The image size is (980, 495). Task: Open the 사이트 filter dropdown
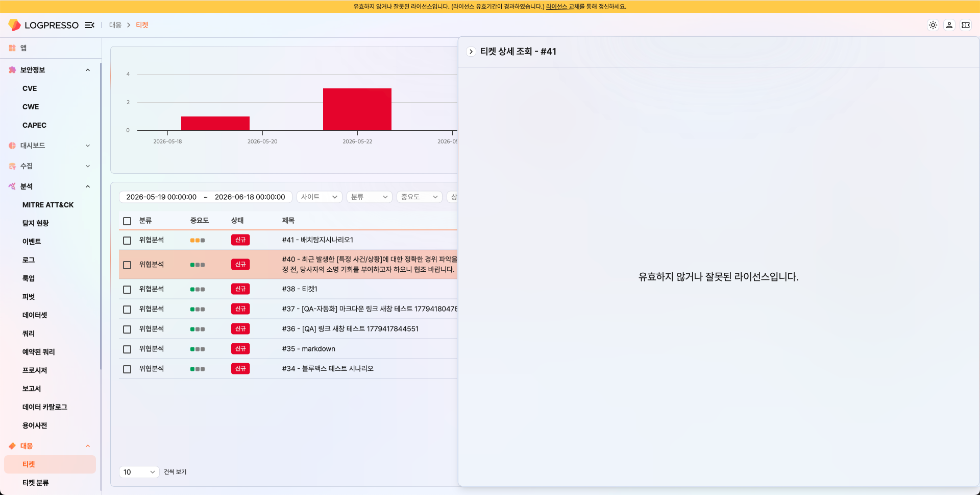(x=319, y=197)
